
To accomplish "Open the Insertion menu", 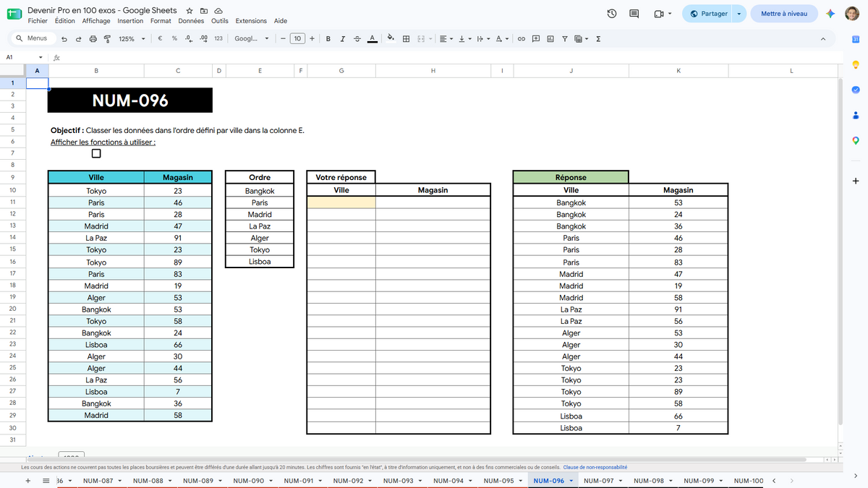I will 130,21.
